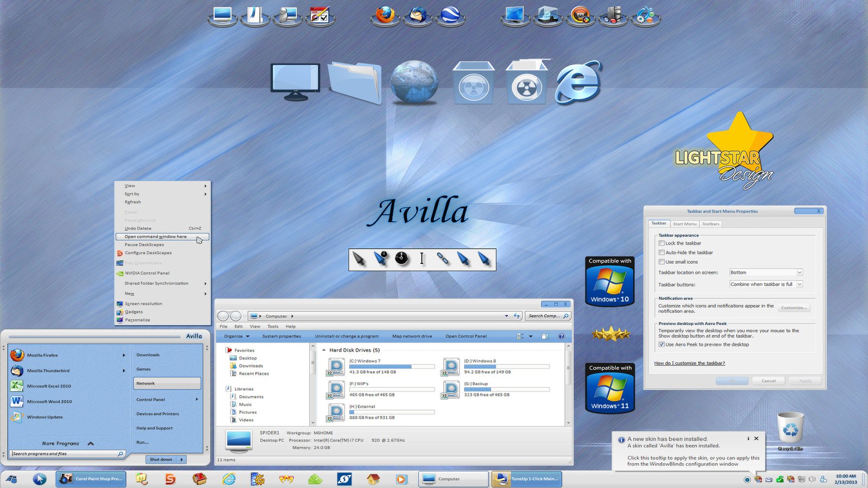This screenshot has width=868, height=488.
Task: Switch to the Start Menu tab
Action: tap(685, 224)
